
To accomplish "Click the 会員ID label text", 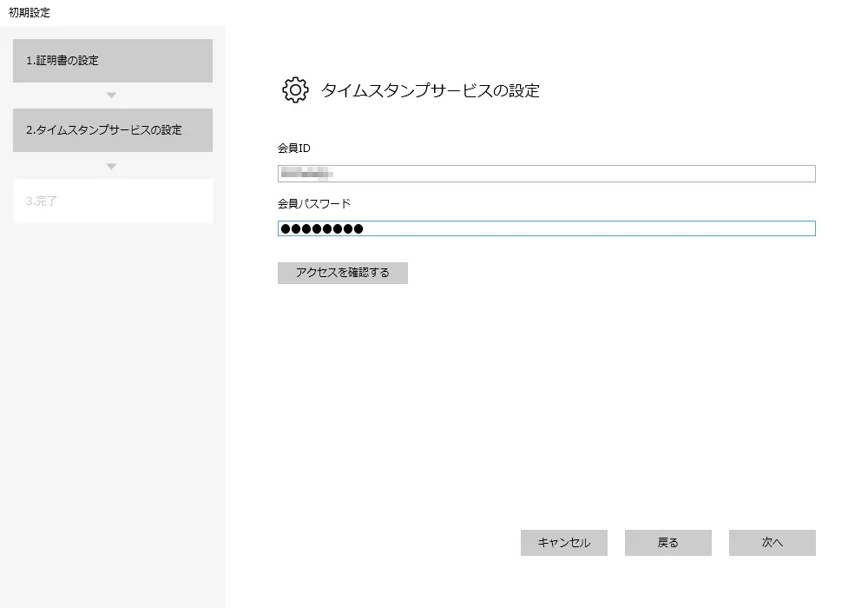I will coord(294,149).
